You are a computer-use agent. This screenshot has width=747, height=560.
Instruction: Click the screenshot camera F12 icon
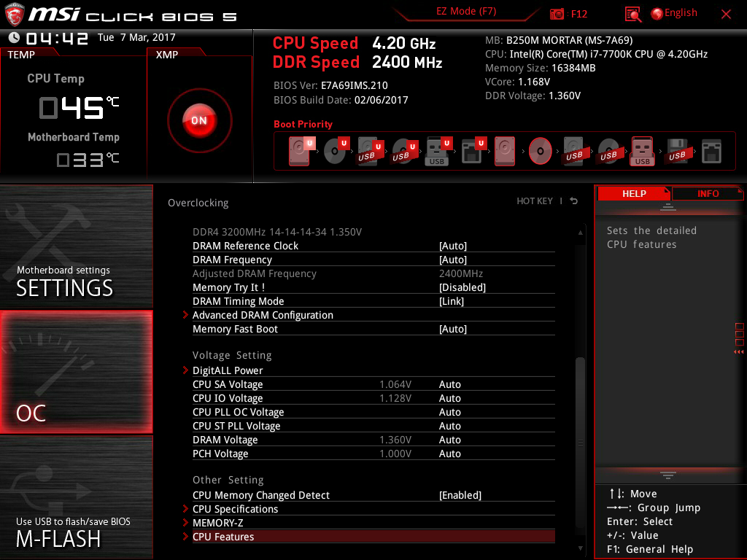557,14
